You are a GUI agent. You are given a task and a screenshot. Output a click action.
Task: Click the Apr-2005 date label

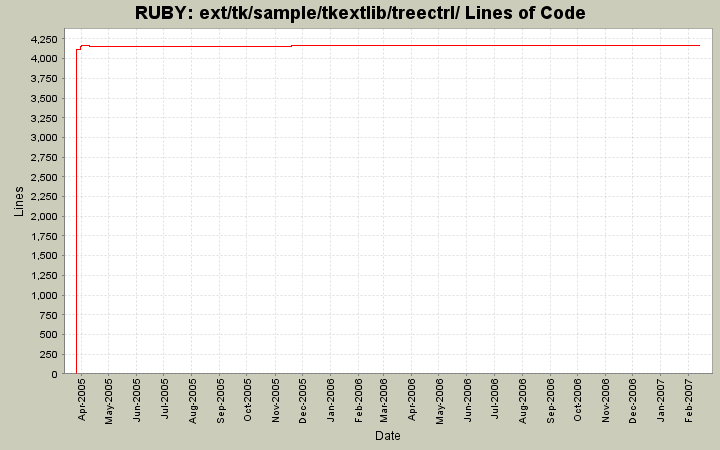click(82, 399)
